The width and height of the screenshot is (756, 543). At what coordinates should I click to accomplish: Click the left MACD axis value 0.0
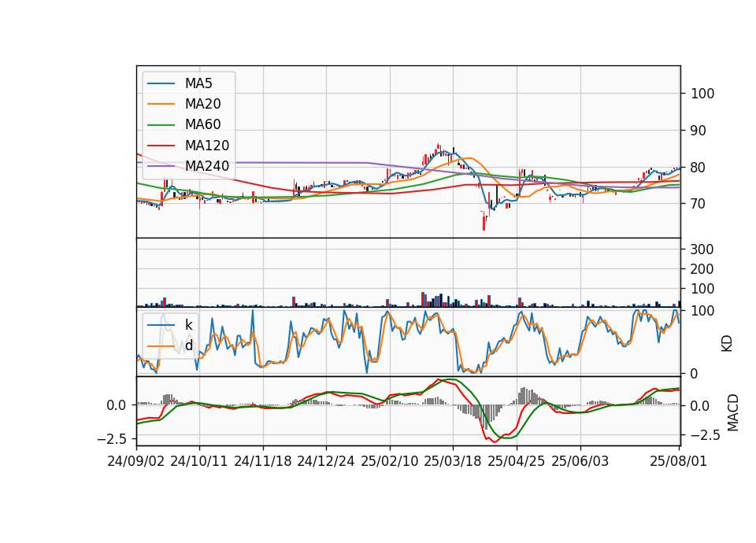point(117,405)
